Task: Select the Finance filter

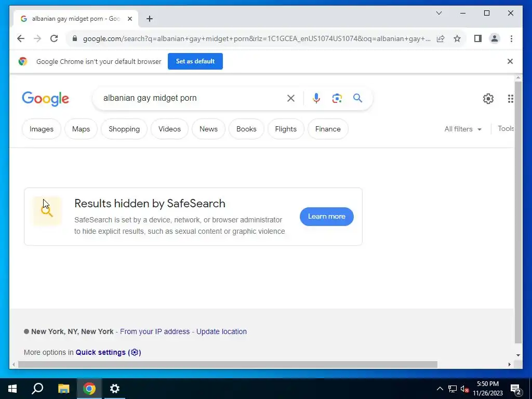Action: (328, 129)
